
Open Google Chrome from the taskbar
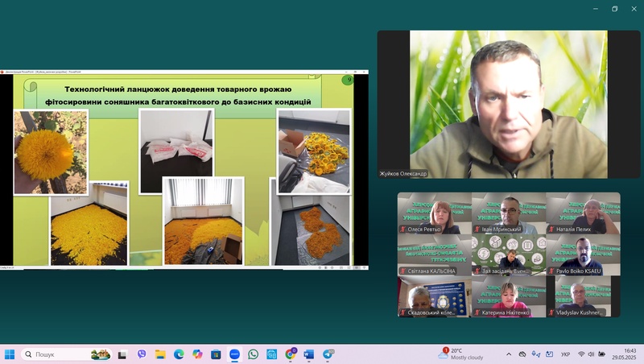coord(291,354)
